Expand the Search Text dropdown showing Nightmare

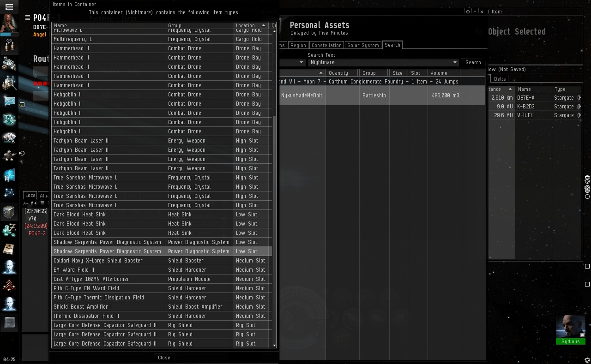pyautogui.click(x=455, y=62)
